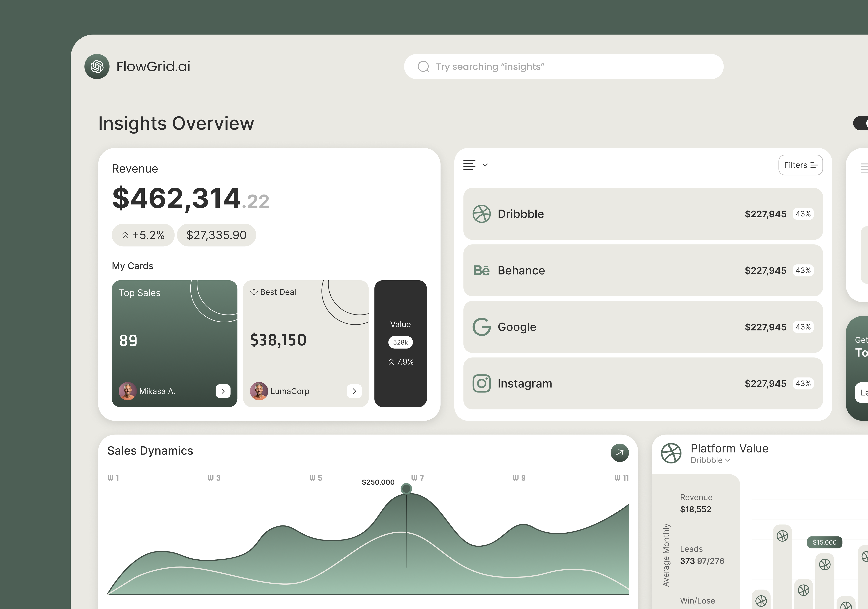
Task: Open the Dribbble platform selector dropdown
Action: (x=710, y=460)
